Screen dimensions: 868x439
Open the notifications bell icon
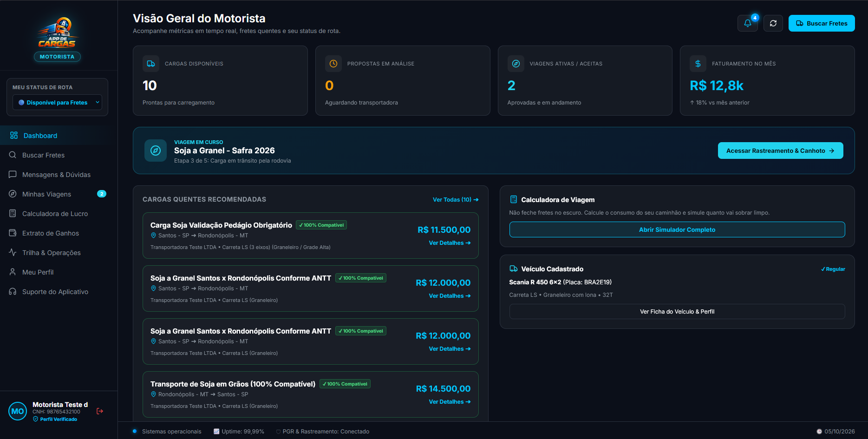pyautogui.click(x=747, y=23)
